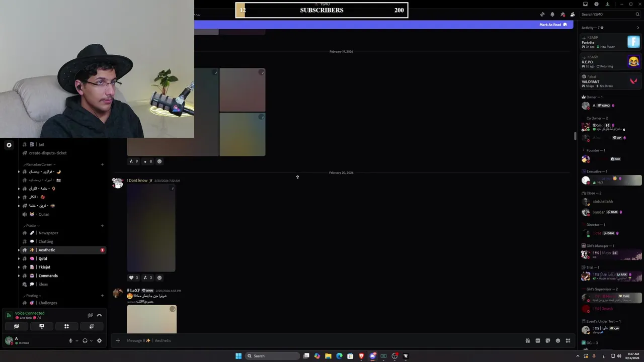
Task: Open microphone input options dropdown
Action: [x=77, y=340]
